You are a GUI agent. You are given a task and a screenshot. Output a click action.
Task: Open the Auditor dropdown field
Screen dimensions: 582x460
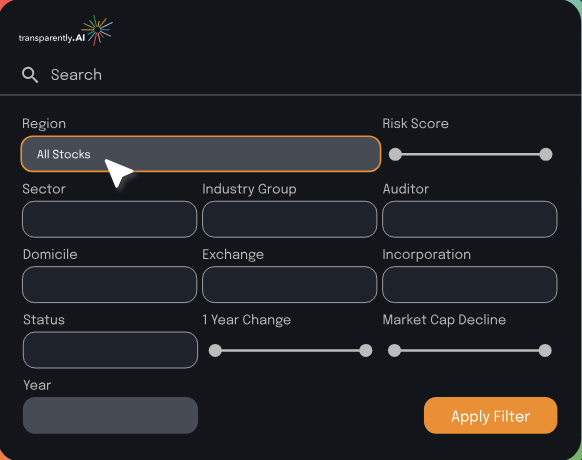[470, 219]
